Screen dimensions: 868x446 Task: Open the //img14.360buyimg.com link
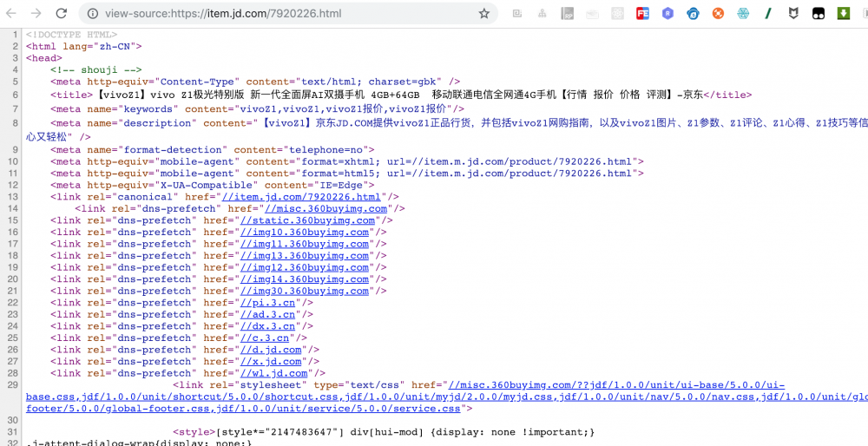click(x=305, y=279)
